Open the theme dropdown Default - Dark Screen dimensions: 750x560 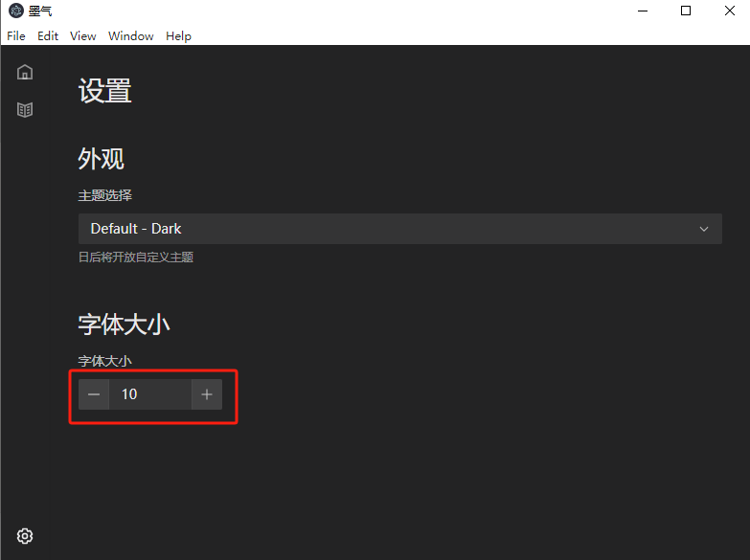[x=399, y=229]
